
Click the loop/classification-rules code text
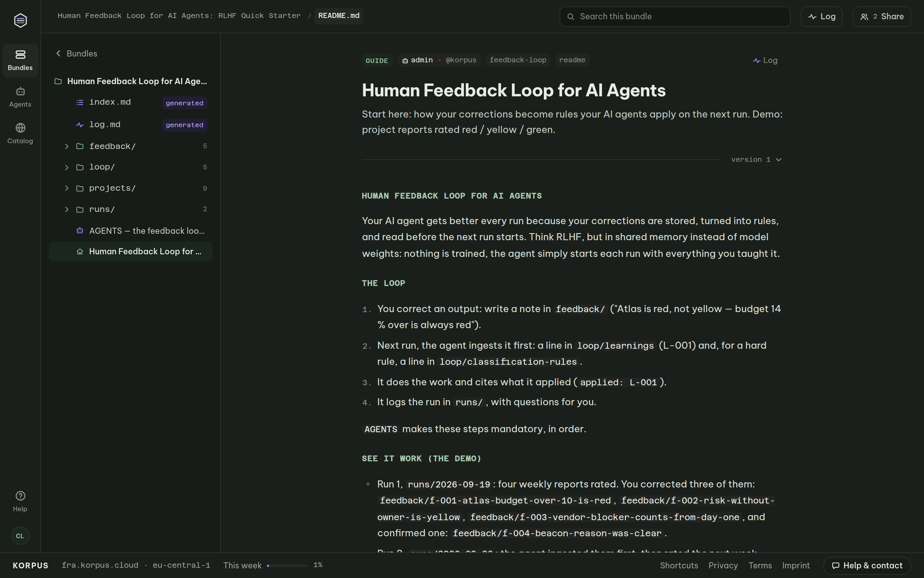tap(508, 362)
